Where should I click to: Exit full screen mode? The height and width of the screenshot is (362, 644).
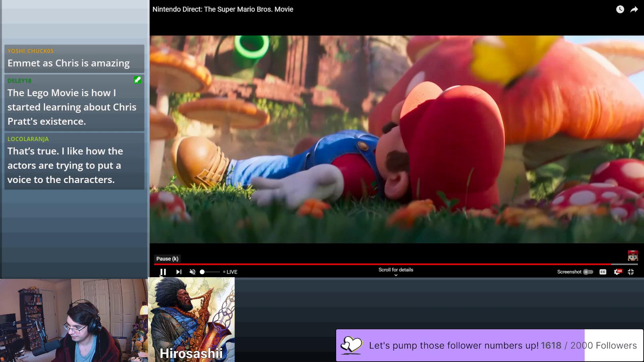coord(631,272)
